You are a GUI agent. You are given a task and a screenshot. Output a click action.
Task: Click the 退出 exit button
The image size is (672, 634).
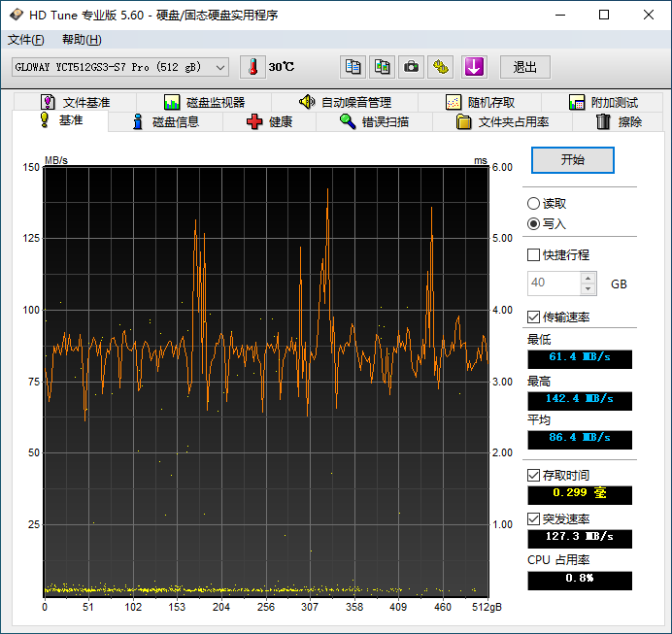click(x=525, y=67)
